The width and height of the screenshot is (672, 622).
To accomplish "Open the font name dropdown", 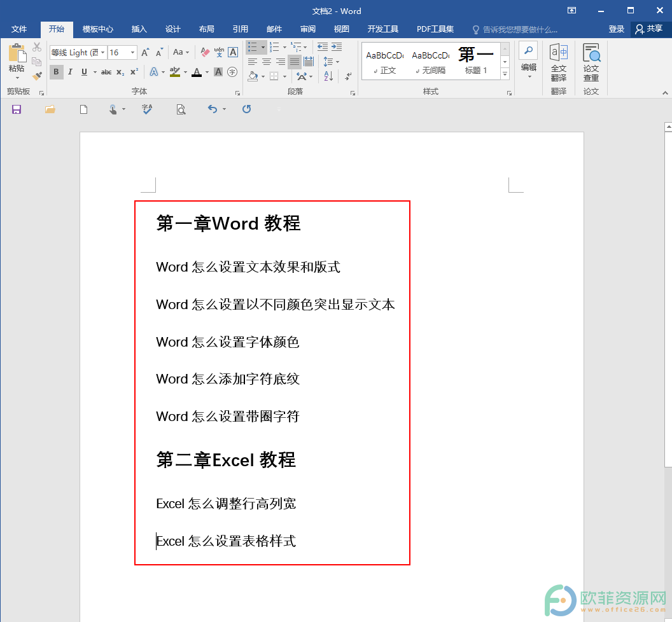I will [103, 52].
